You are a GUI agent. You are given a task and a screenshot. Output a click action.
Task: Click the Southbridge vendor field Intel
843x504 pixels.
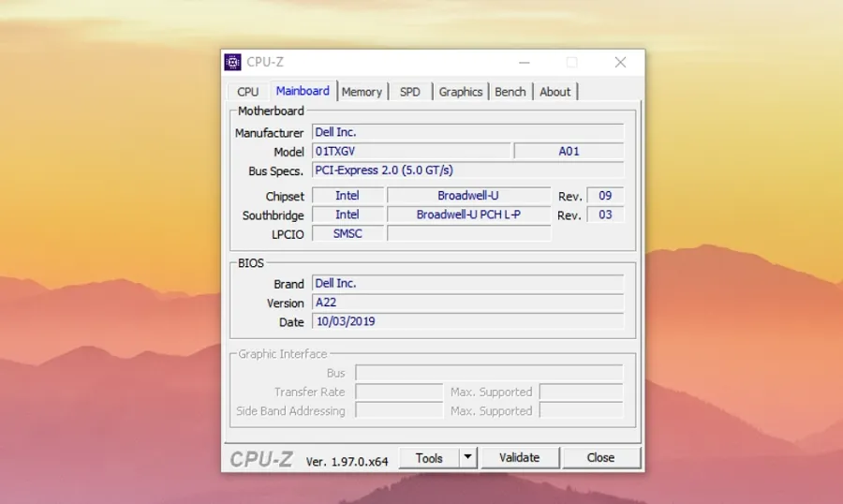[348, 215]
